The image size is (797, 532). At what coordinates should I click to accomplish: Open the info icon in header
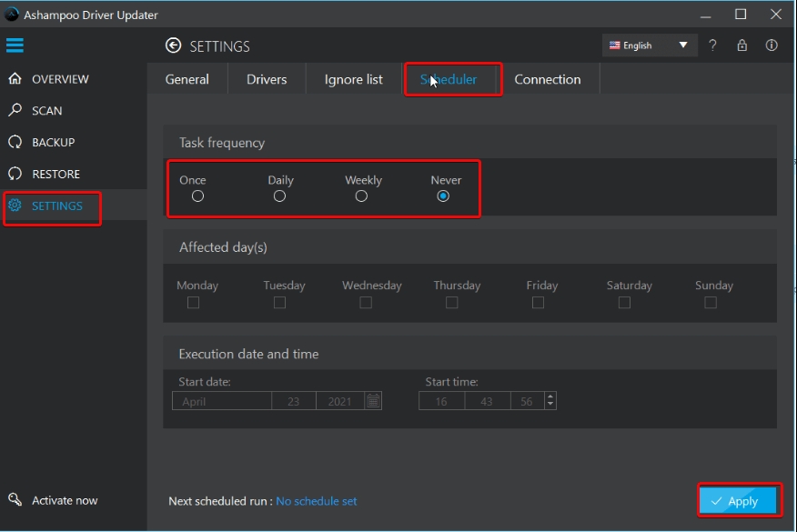(x=772, y=45)
